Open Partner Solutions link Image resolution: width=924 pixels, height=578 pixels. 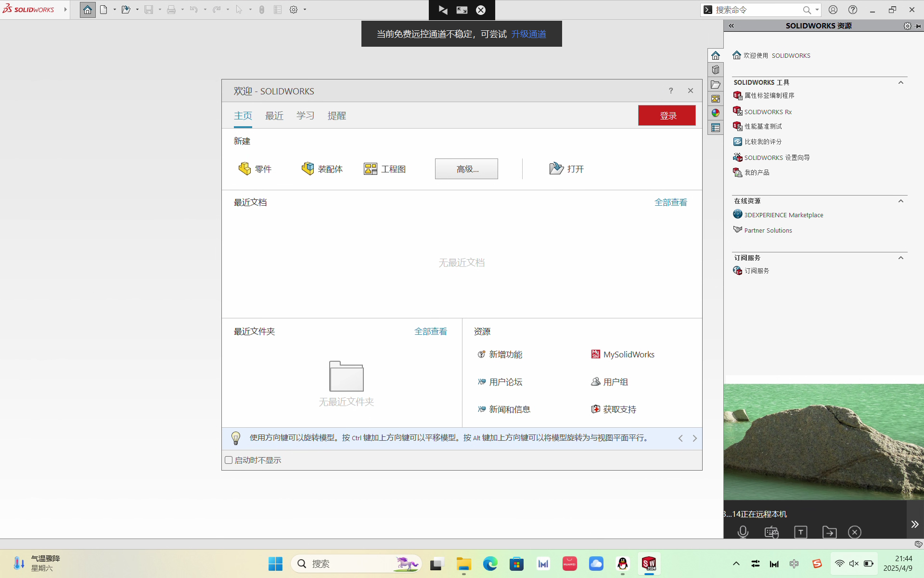click(x=763, y=230)
